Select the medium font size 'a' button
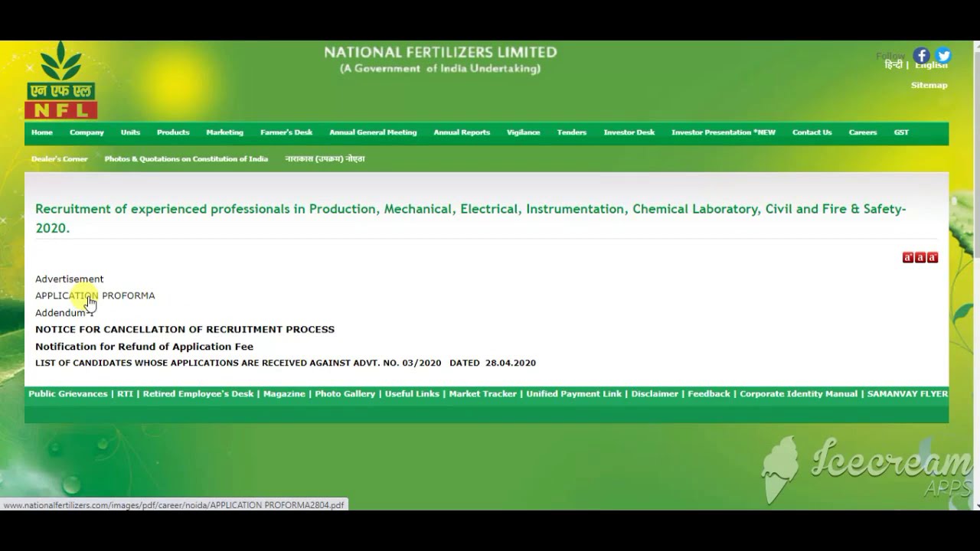 pos(920,258)
